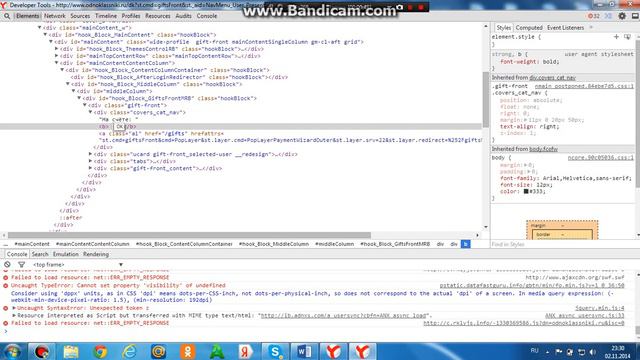Viewport: 640px width, 360px height.
Task: Open Rendering tab in drawer
Action: [x=96, y=254]
